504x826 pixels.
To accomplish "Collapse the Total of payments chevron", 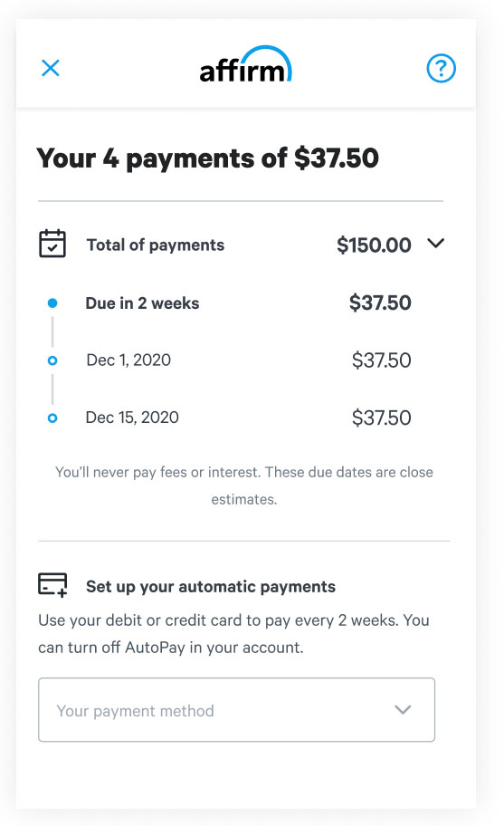I will [x=435, y=244].
